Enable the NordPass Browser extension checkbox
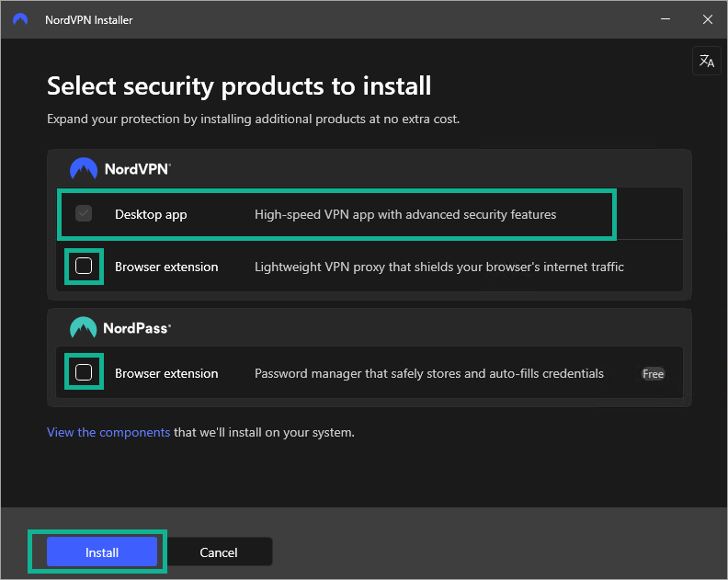Image resolution: width=728 pixels, height=580 pixels. click(84, 372)
